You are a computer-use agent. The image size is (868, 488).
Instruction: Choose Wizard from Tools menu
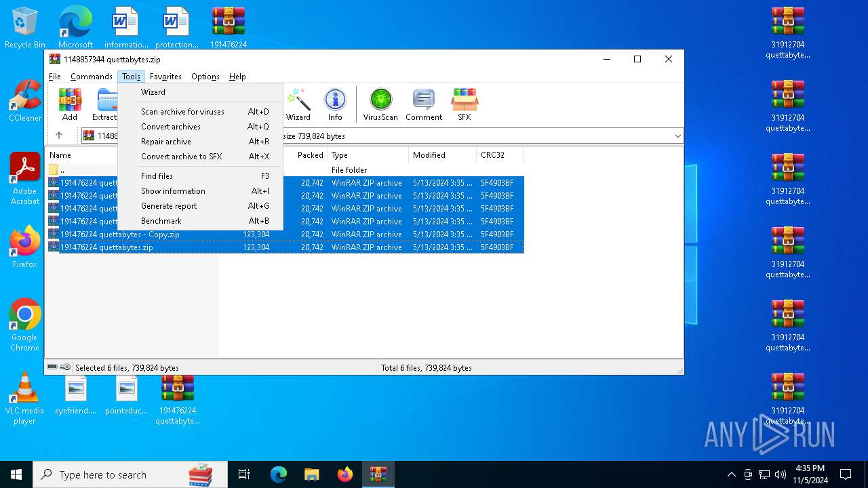200,92
